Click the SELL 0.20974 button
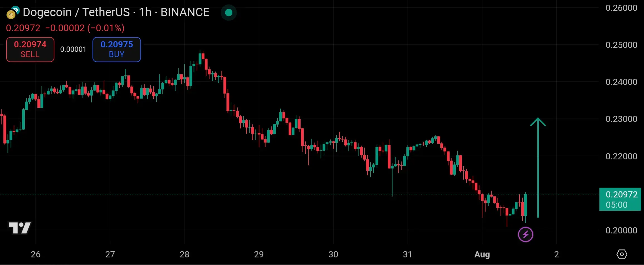644x265 pixels. (30, 50)
